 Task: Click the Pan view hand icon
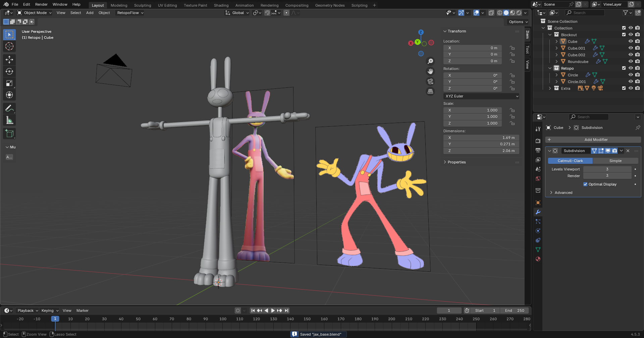point(430,71)
